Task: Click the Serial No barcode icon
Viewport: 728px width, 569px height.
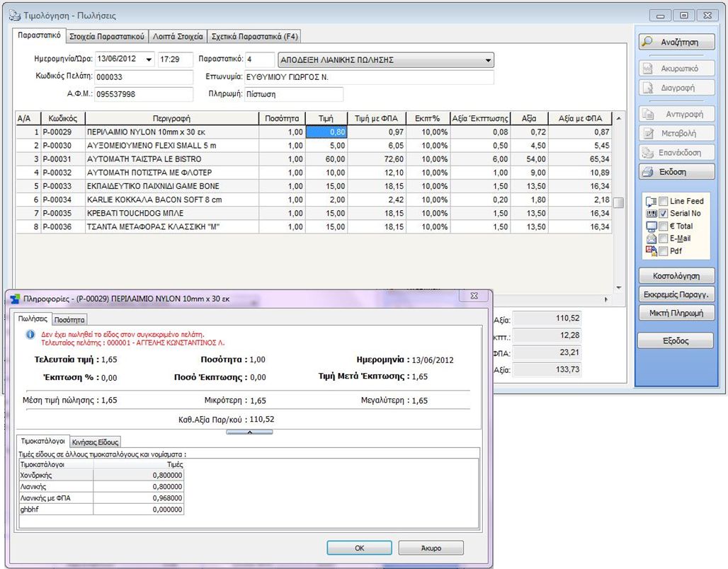Action: (652, 213)
